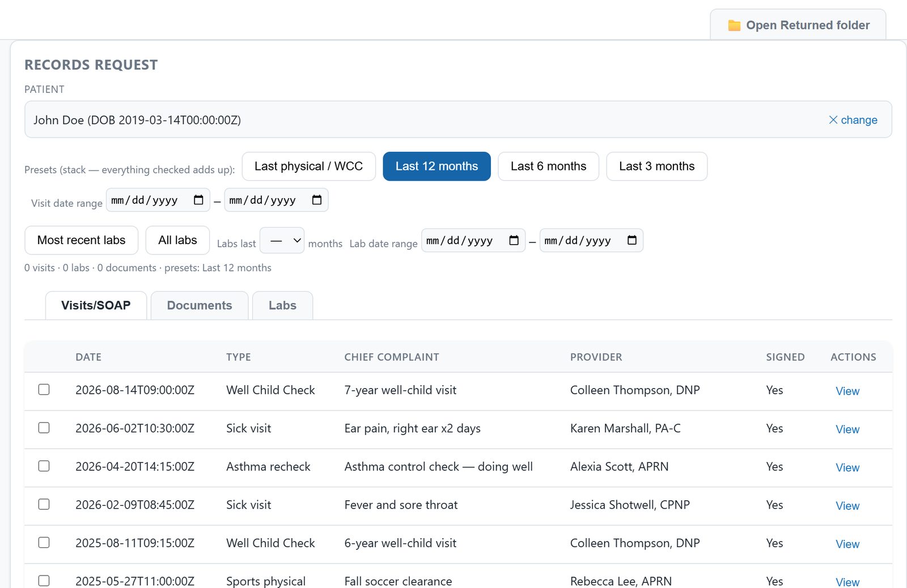The height and width of the screenshot is (588, 907).
Task: View the 6-year well-child visit
Action: [x=847, y=544]
